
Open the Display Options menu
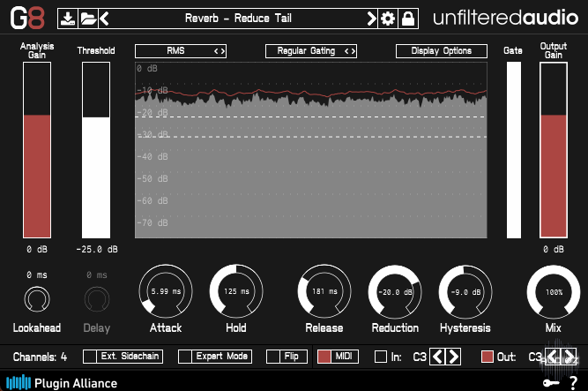click(x=442, y=51)
